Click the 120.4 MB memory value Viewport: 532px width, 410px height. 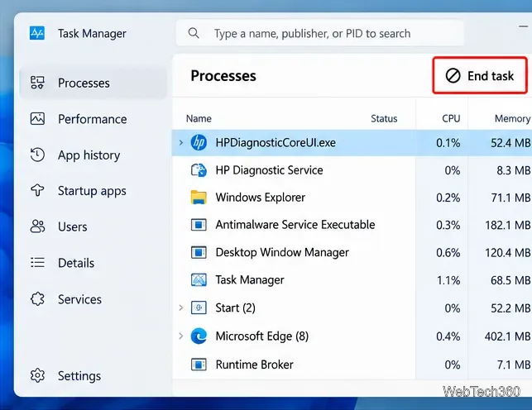(x=507, y=252)
